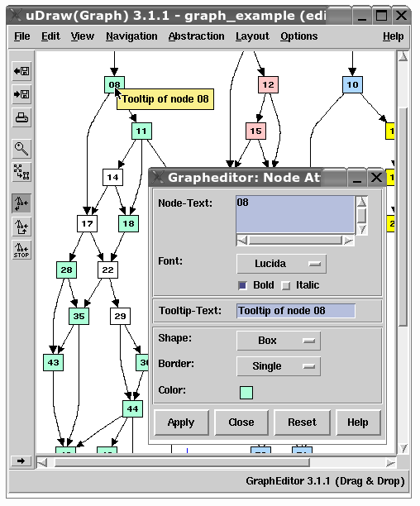Click the Reset button
420x506 pixels.
pyautogui.click(x=303, y=422)
